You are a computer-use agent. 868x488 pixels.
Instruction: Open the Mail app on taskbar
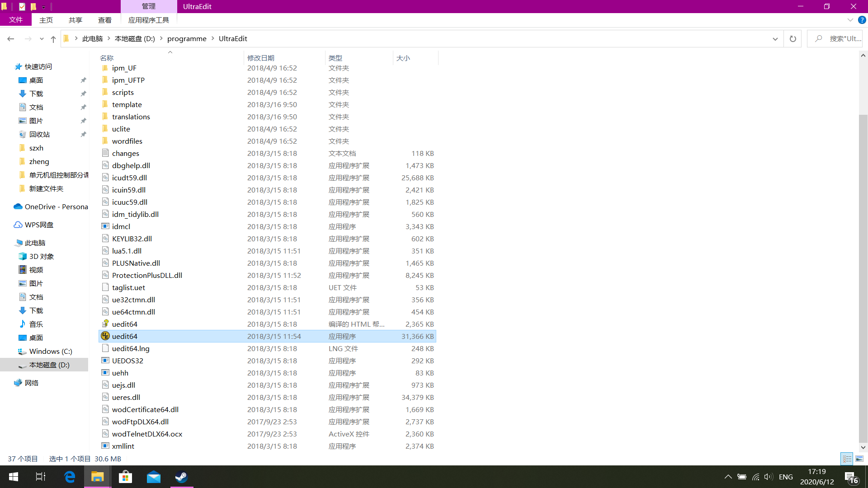click(154, 477)
